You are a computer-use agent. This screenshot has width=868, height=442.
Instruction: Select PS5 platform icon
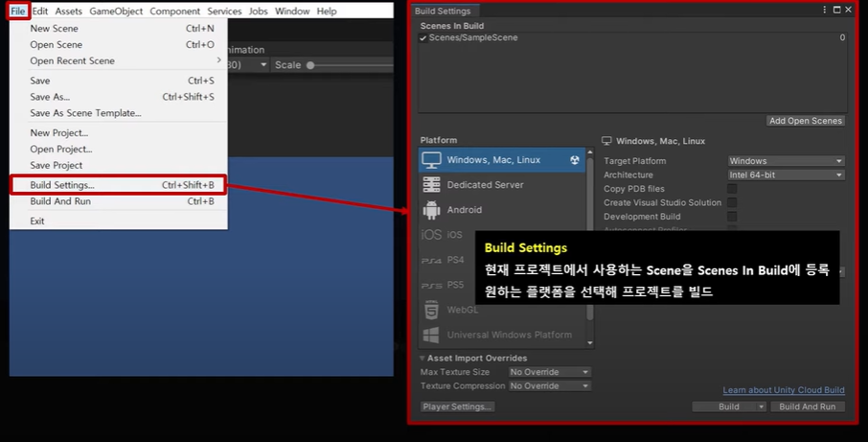431,286
